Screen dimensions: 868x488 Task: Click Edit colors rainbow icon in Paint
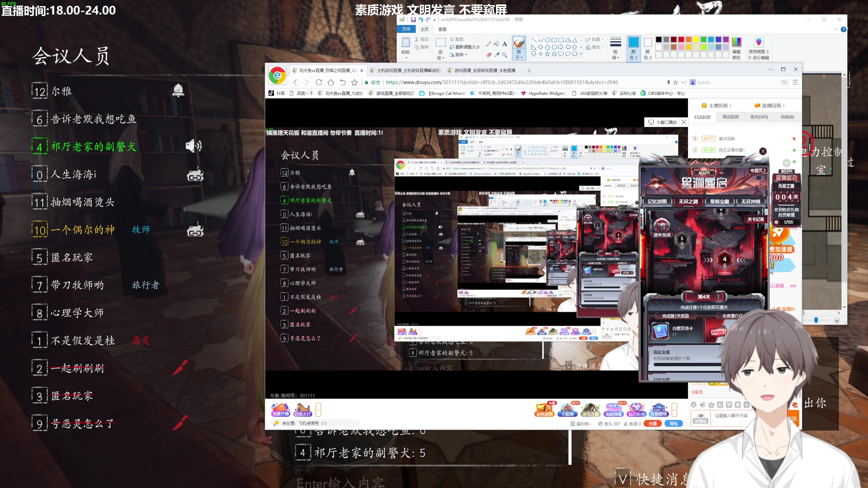point(736,42)
